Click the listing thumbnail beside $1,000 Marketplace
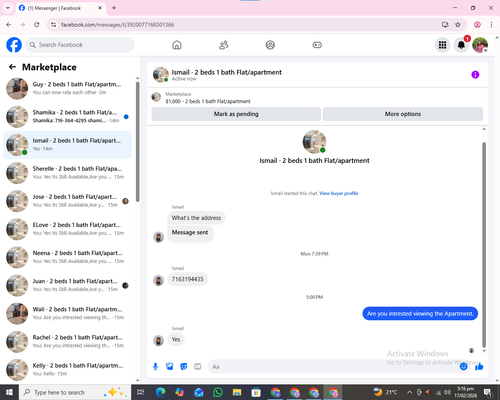Viewport: 500px width, 400px height. pos(156,97)
